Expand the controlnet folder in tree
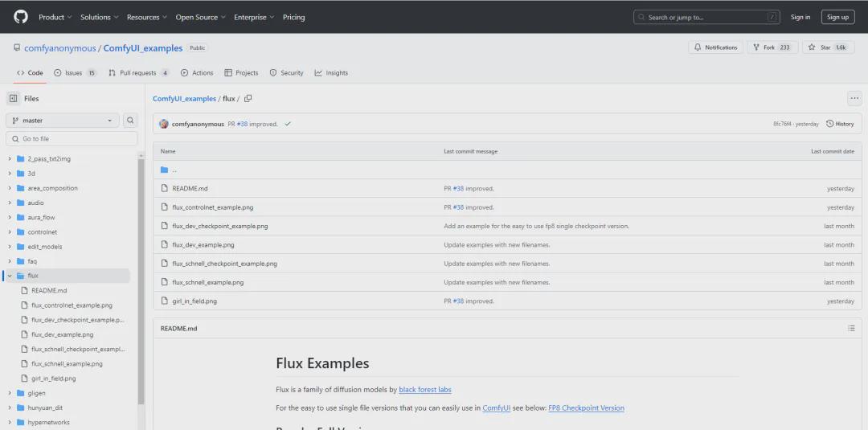This screenshot has width=868, height=430. pos(10,232)
